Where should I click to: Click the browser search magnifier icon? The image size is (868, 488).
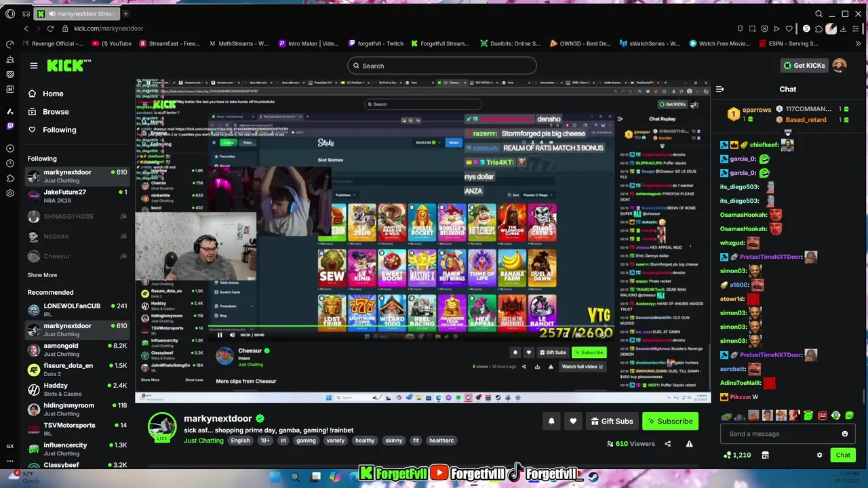(x=818, y=14)
